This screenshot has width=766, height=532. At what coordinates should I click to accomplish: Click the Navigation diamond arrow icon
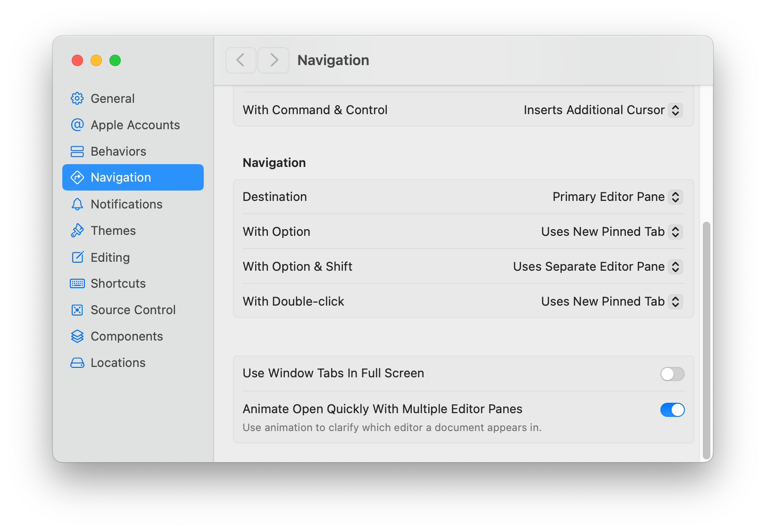pyautogui.click(x=77, y=177)
